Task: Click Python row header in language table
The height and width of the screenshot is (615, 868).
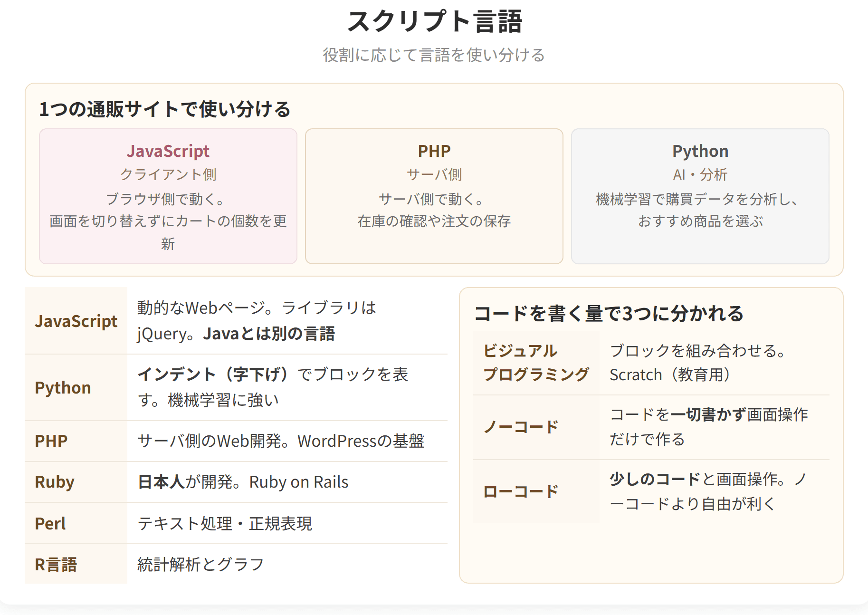Action: [76, 387]
